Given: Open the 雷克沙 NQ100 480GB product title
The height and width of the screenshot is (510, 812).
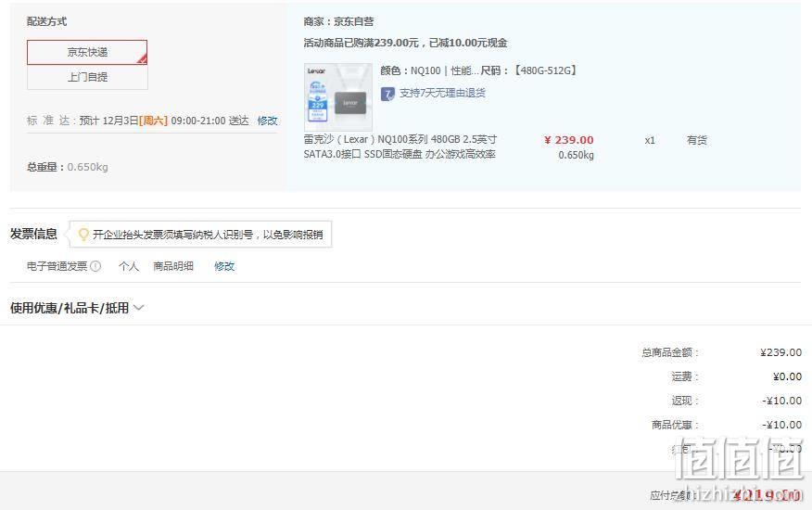Looking at the screenshot, I should coord(400,147).
